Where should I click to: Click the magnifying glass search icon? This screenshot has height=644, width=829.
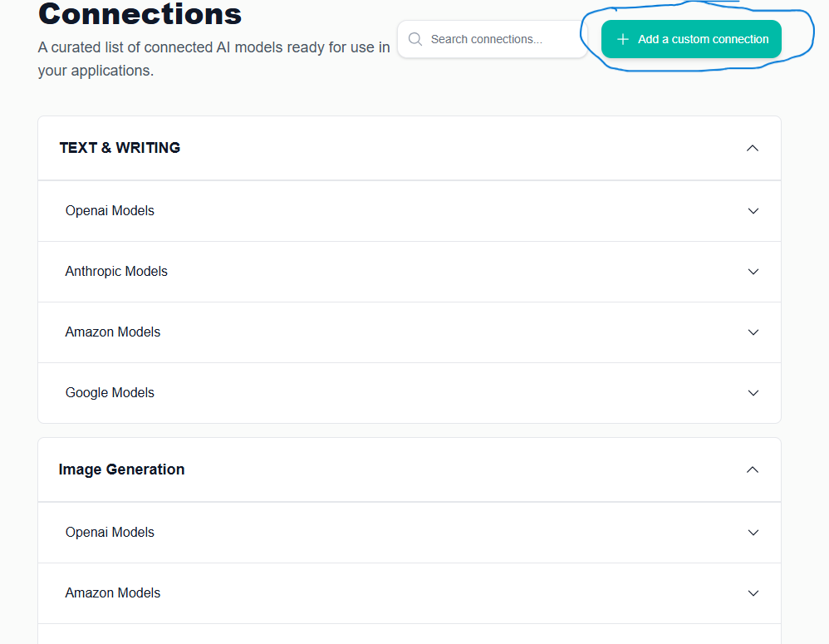pos(415,39)
